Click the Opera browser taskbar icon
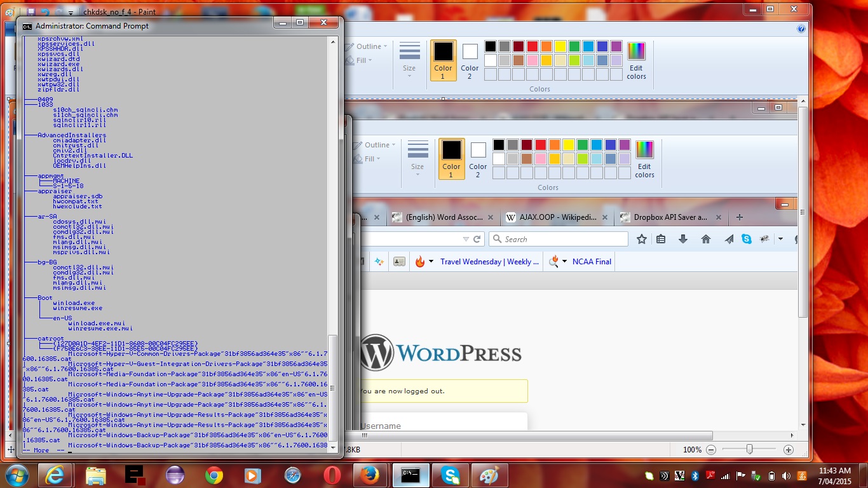This screenshot has width=868, height=488. tap(332, 475)
